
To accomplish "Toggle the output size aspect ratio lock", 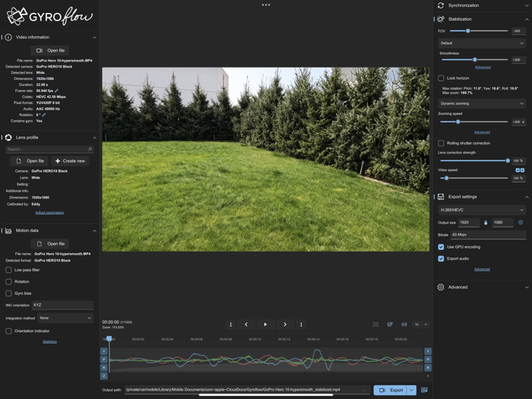I will point(486,223).
